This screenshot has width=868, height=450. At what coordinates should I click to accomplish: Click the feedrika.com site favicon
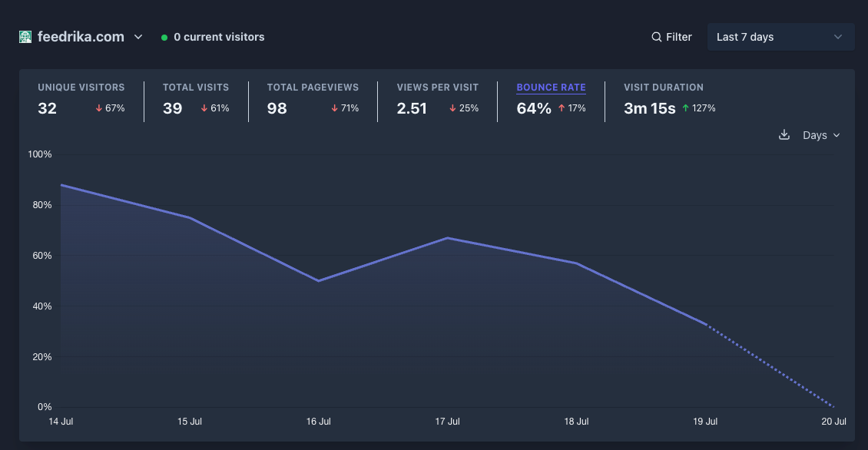[25, 37]
